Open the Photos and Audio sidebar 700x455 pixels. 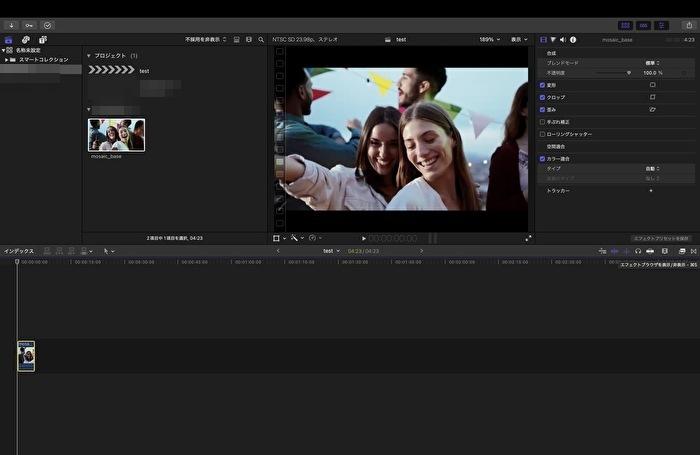click(26, 39)
